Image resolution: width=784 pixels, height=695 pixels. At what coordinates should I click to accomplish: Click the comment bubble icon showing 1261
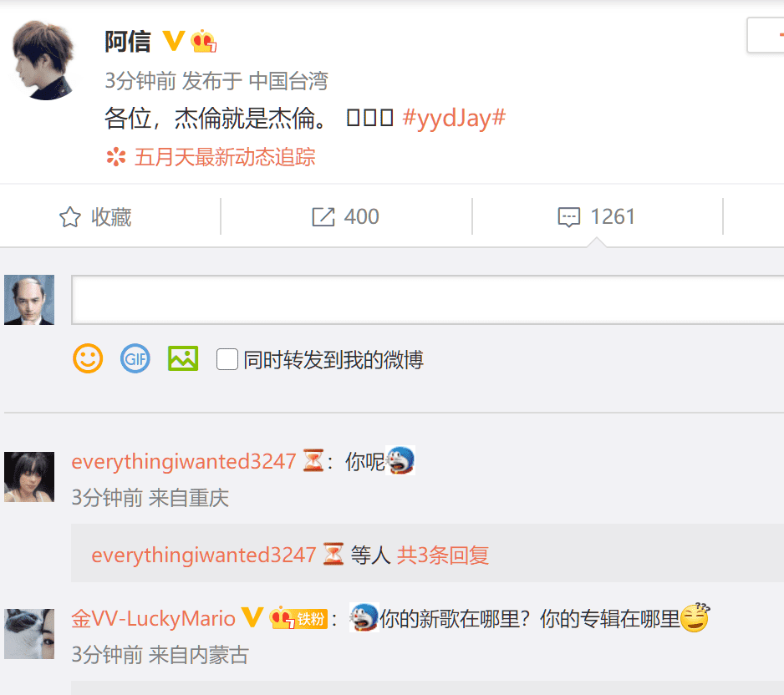569,217
